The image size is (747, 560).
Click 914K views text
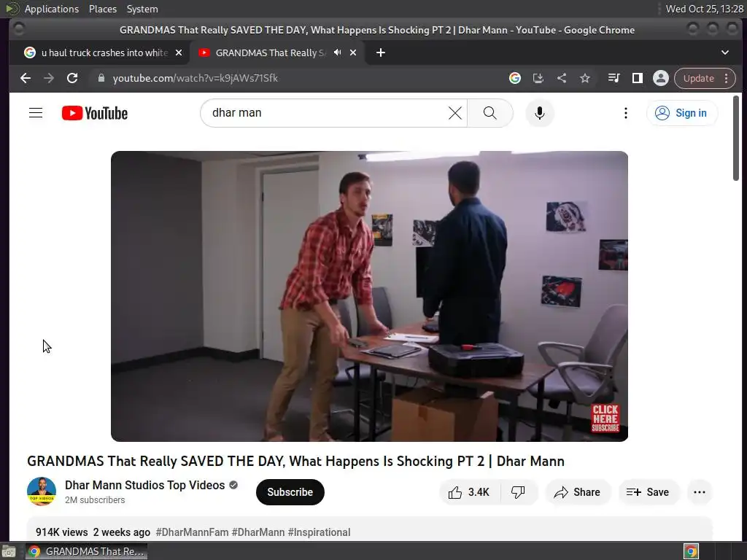pyautogui.click(x=62, y=532)
